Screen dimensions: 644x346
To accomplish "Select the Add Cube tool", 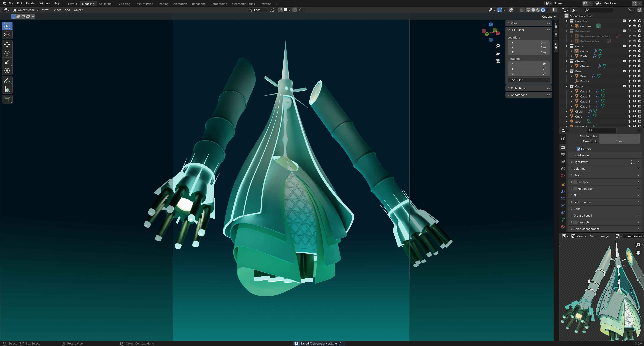I will click(7, 99).
